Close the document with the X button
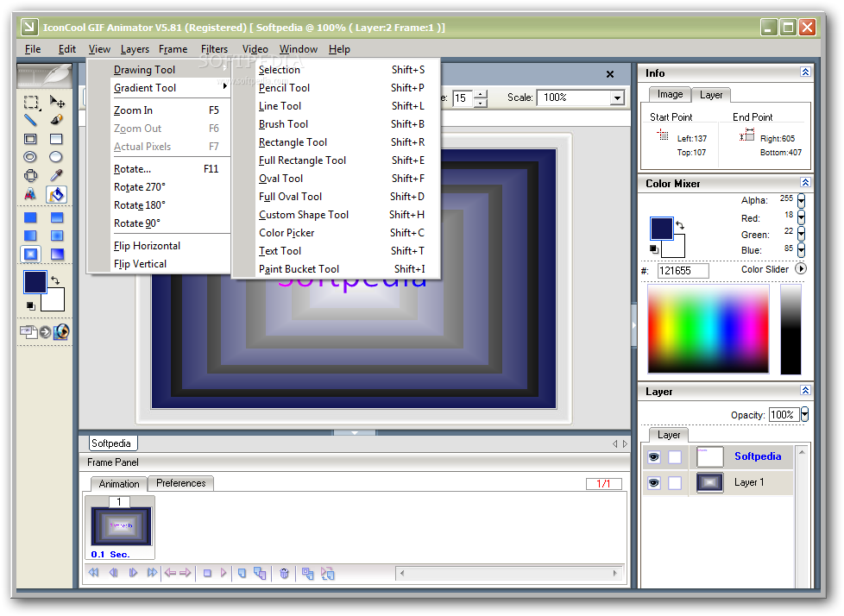This screenshot has height=616, width=844. [x=610, y=74]
